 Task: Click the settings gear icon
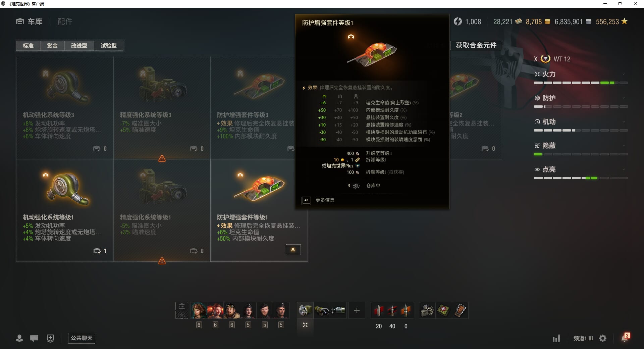point(603,338)
